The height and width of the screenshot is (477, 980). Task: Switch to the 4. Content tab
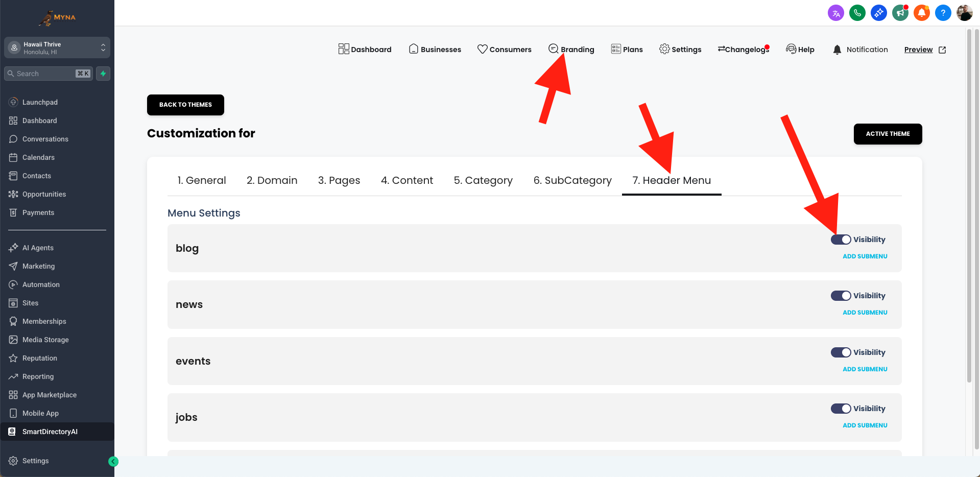[407, 180]
